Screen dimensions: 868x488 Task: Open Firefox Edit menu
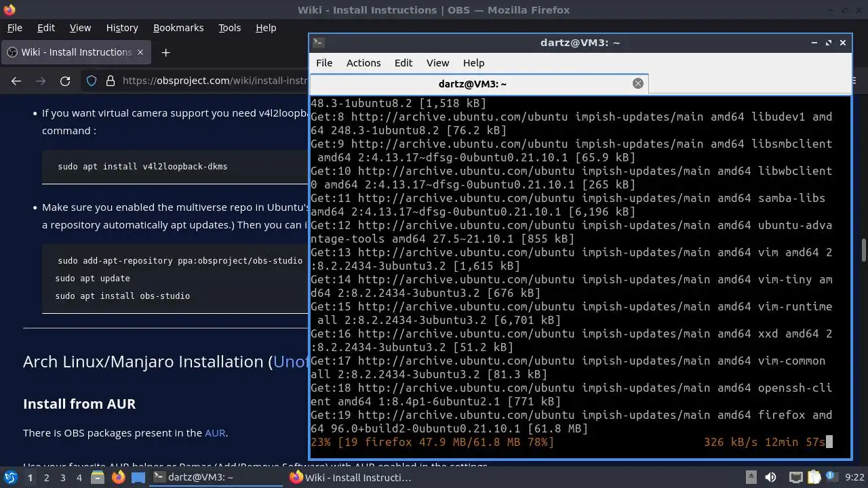click(45, 28)
